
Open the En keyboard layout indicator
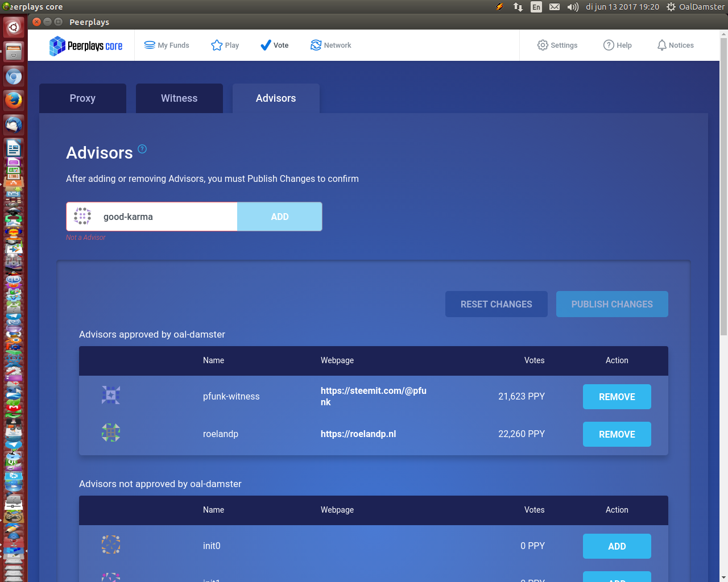(x=536, y=7)
